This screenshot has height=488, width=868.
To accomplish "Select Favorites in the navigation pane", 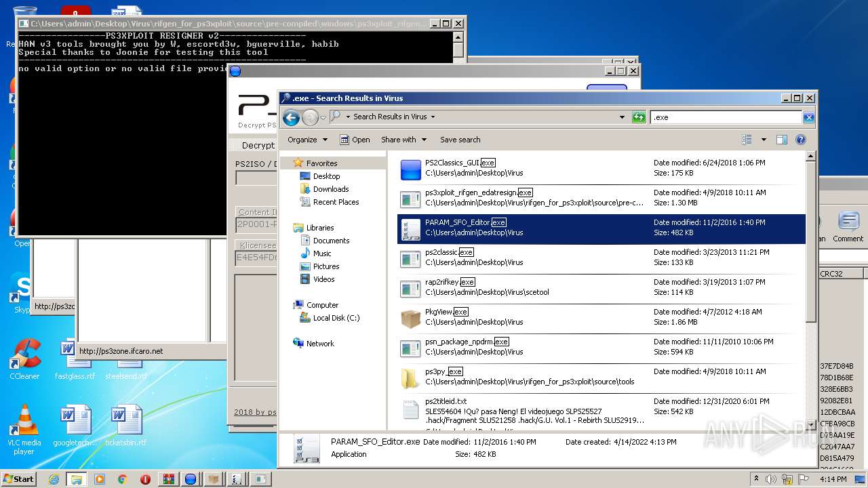I will tap(321, 163).
